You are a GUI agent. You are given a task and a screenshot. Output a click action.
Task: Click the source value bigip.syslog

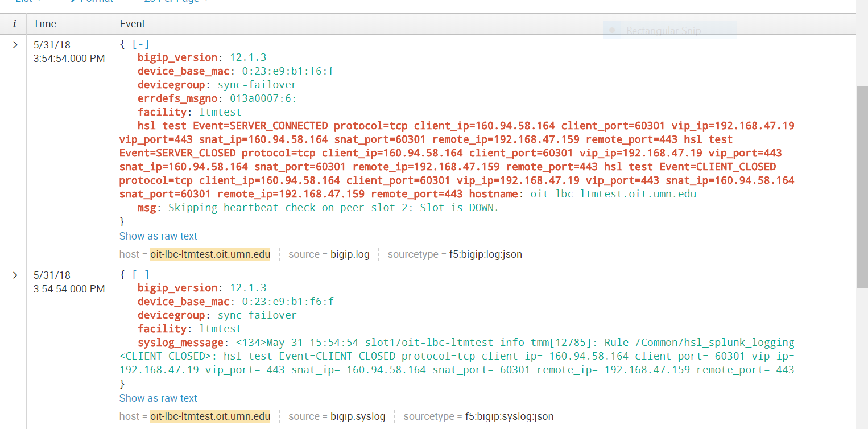tap(358, 416)
